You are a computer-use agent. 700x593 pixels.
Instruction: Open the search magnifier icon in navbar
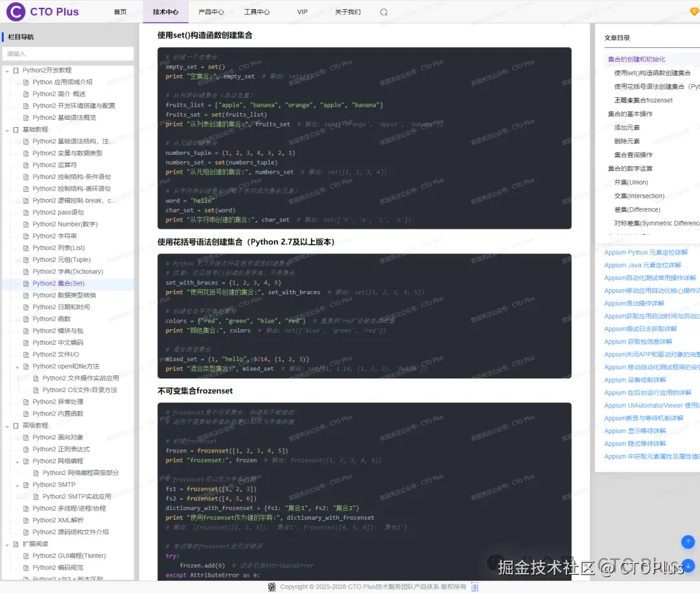tap(384, 12)
